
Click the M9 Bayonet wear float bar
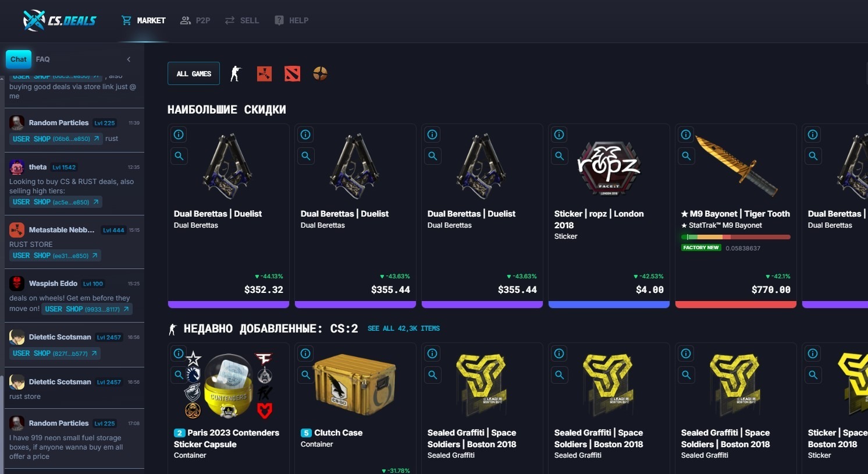tap(736, 237)
